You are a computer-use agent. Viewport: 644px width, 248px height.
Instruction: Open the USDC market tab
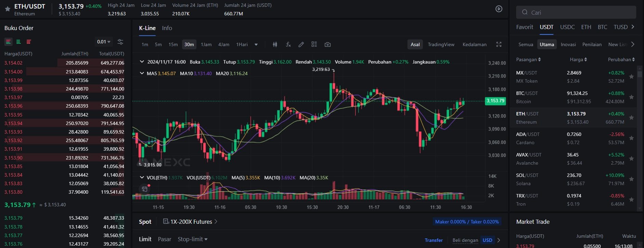[567, 27]
